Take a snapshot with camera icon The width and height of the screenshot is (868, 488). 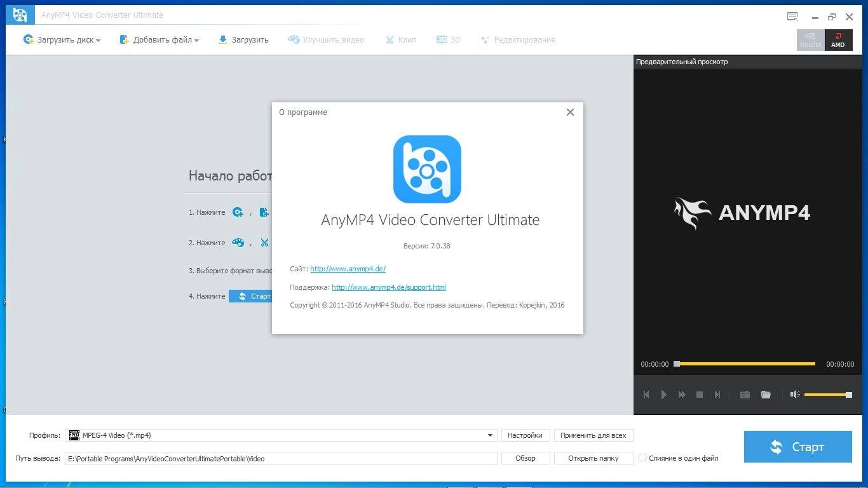point(745,395)
